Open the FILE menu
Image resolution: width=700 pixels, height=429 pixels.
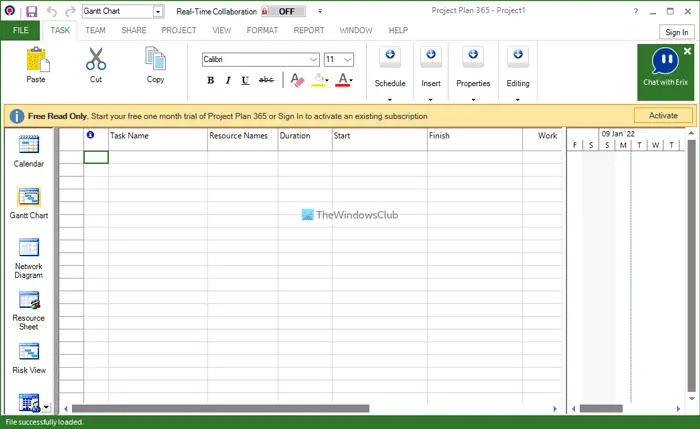(20, 31)
